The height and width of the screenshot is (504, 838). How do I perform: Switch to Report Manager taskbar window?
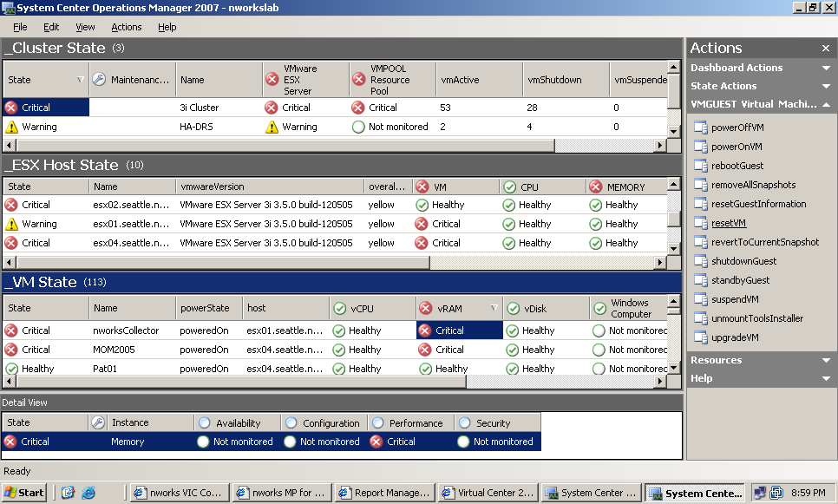click(385, 492)
